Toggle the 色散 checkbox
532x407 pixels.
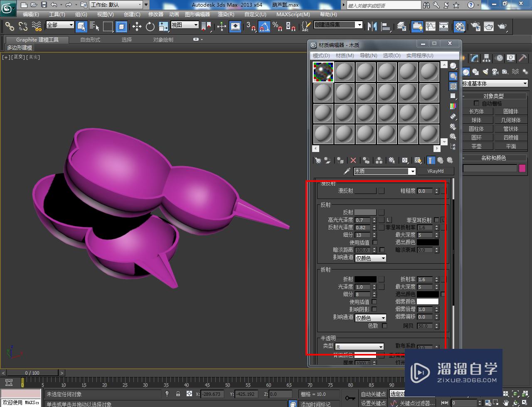click(x=384, y=326)
